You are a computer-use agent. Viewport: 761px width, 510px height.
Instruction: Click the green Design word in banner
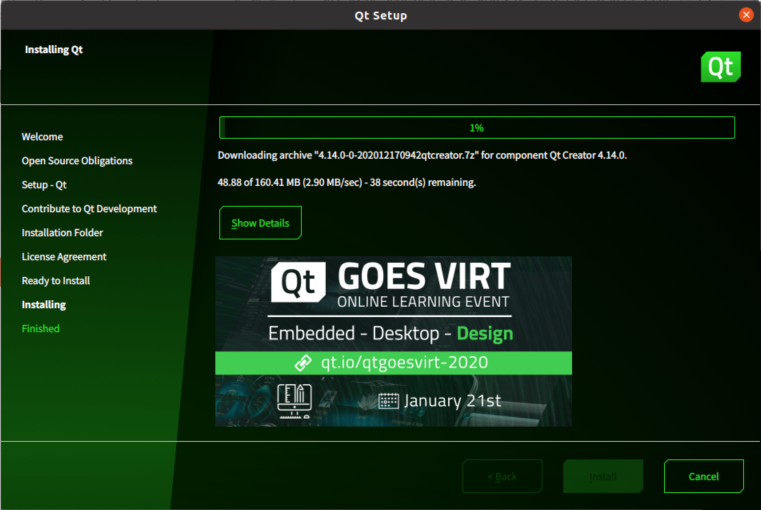(x=485, y=333)
